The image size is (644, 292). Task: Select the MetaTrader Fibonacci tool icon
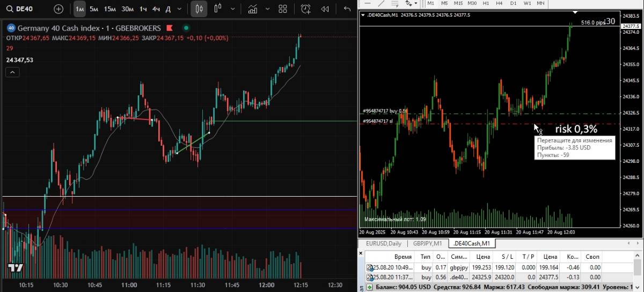pyautogui.click(x=396, y=3)
